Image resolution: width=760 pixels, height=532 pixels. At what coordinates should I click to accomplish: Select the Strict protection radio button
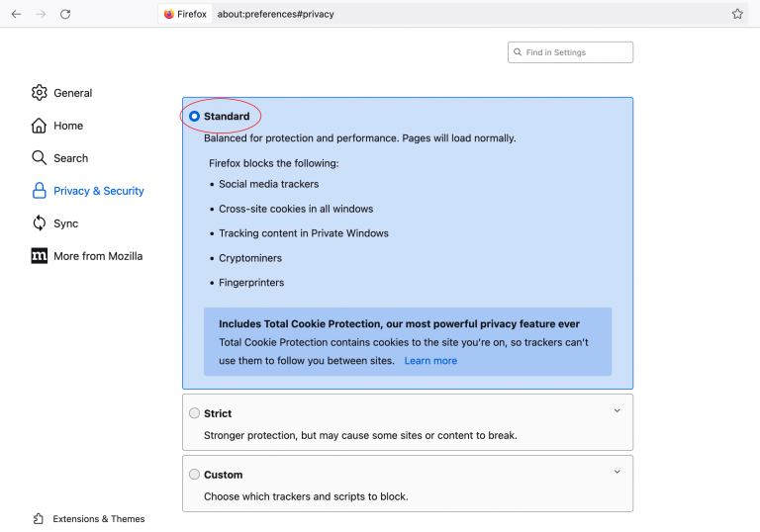[194, 413]
